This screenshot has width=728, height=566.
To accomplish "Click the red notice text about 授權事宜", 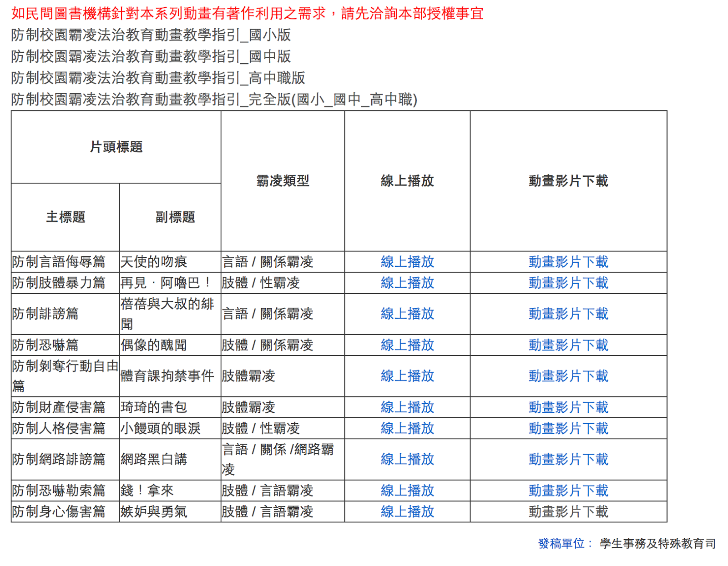I will click(x=248, y=14).
